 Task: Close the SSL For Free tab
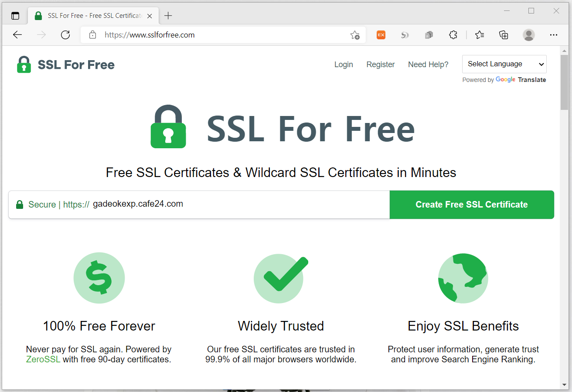pyautogui.click(x=150, y=16)
